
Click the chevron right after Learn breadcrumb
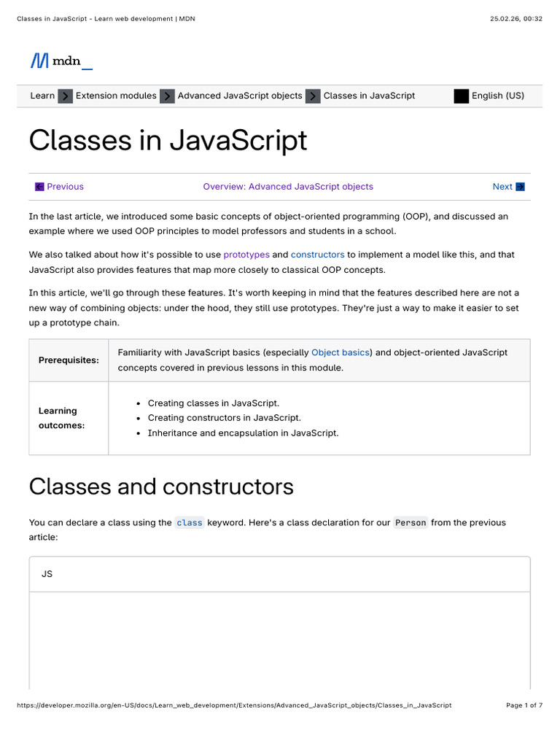66,96
